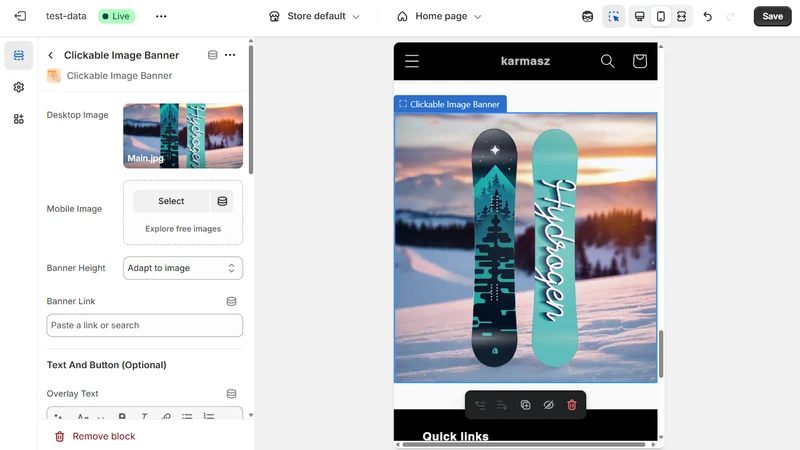Move block down in floating toolbar

502,405
